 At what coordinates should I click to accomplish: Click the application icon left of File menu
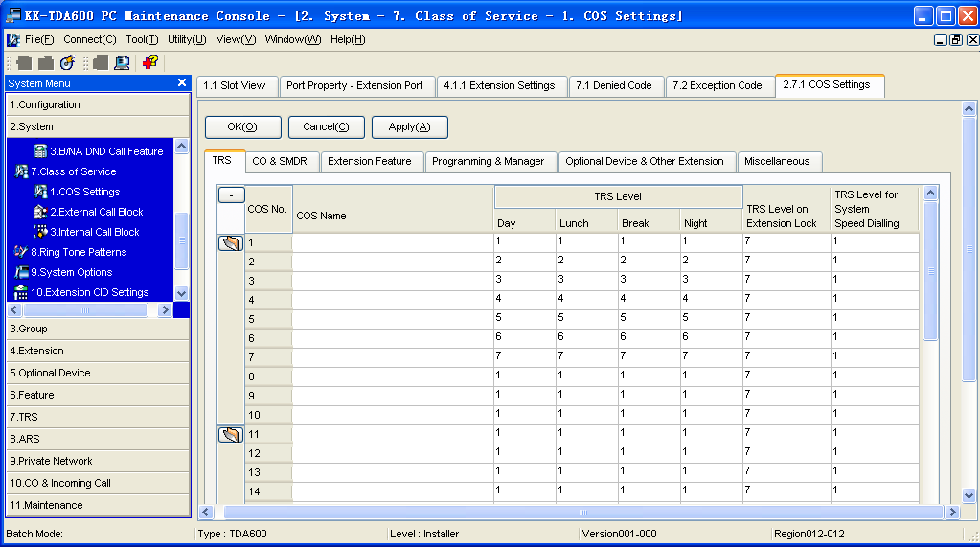point(13,40)
